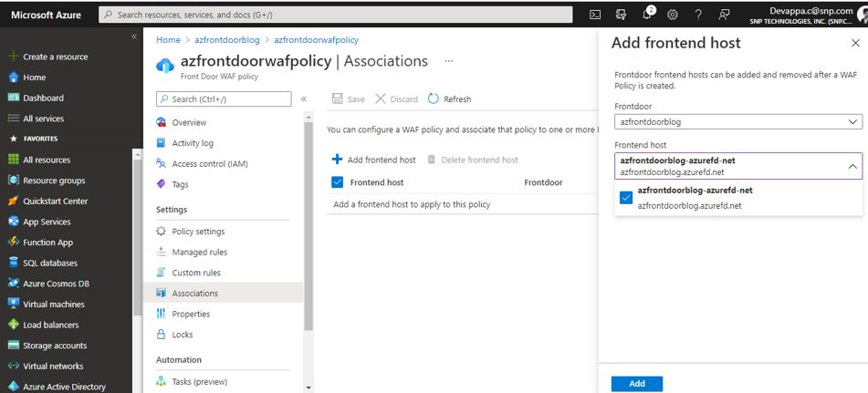This screenshot has height=393, width=868.
Task: Click Delete frontend host
Action: 473,160
